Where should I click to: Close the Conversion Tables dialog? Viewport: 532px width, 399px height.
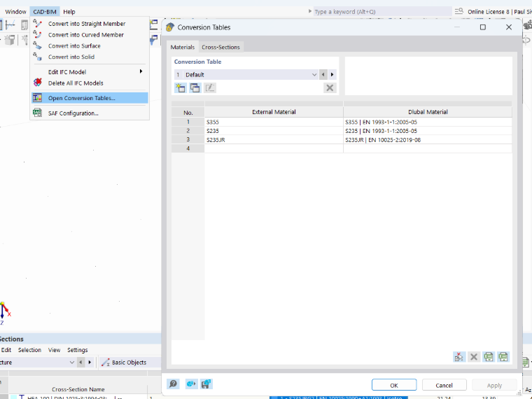(x=509, y=27)
